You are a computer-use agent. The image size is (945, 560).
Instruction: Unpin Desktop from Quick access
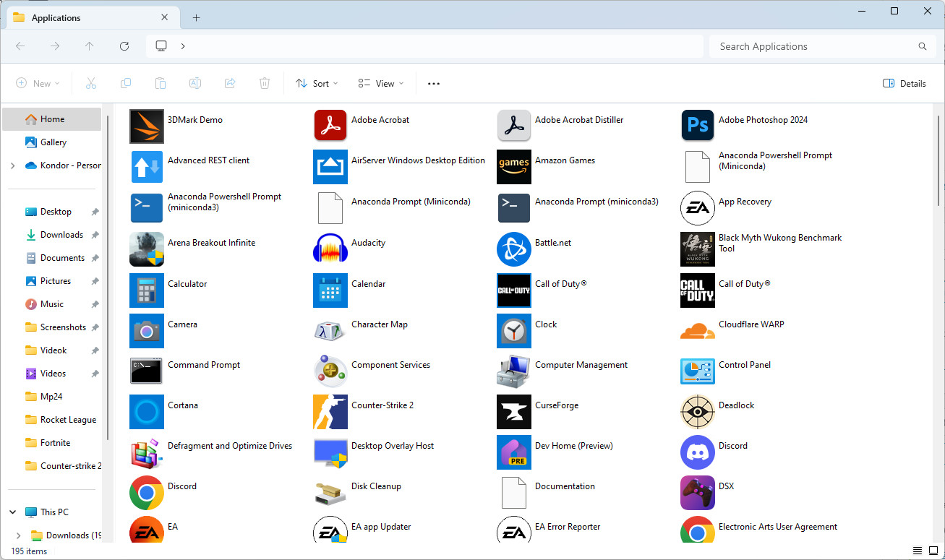tap(95, 212)
